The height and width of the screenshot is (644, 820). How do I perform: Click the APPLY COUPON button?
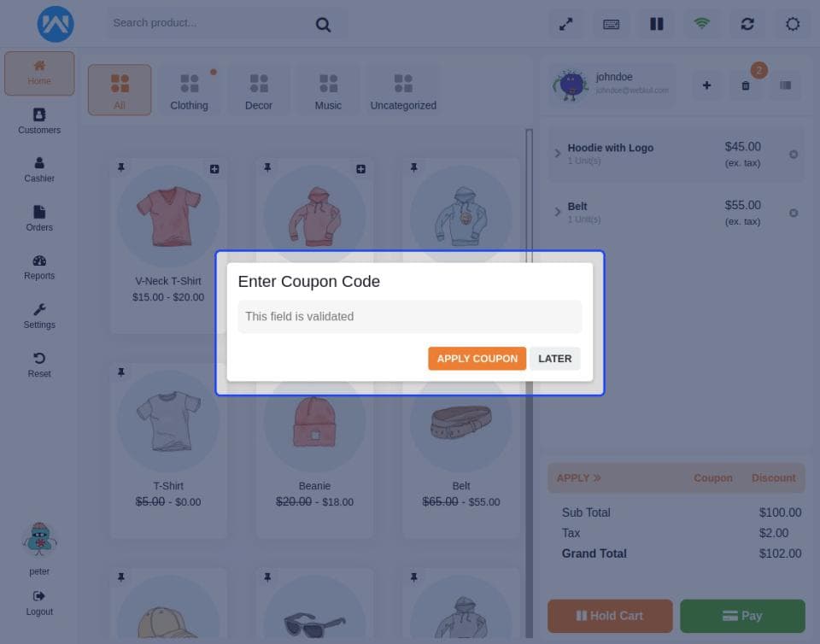477,359
